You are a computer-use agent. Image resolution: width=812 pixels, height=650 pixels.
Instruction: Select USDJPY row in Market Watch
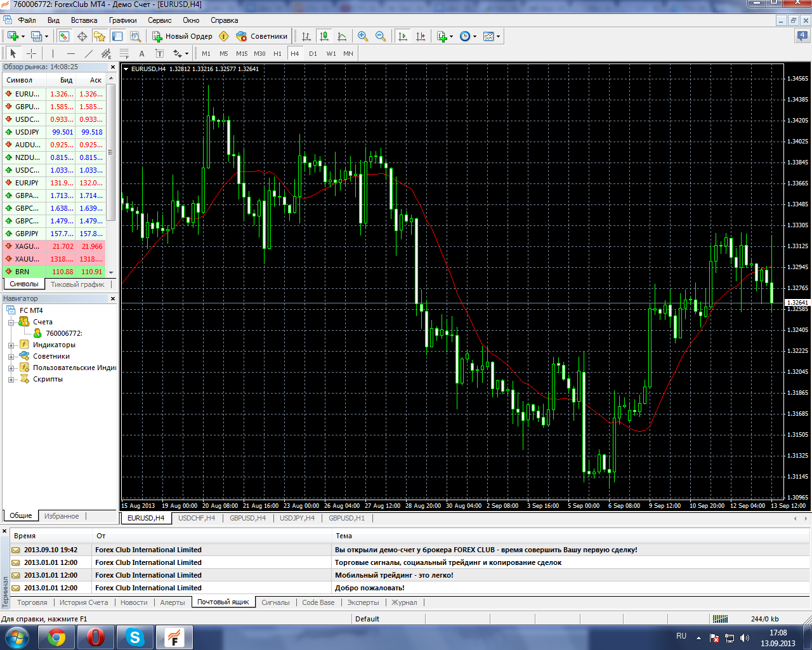[x=54, y=132]
